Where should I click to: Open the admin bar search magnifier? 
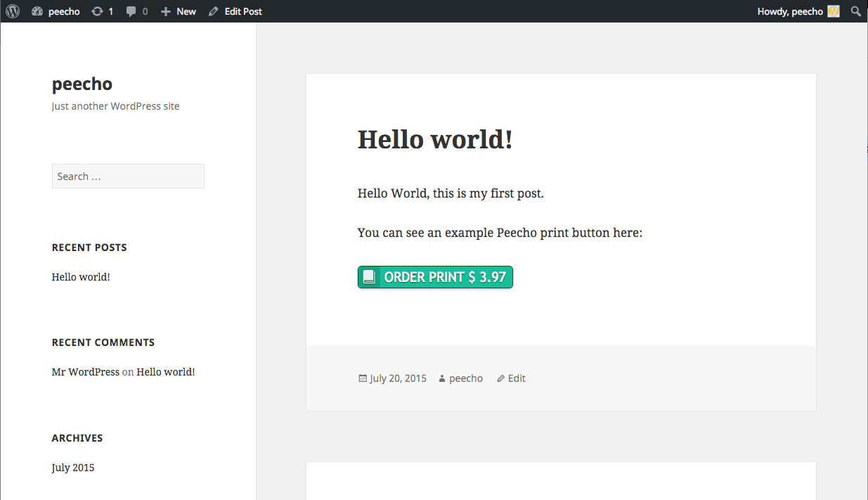(855, 11)
